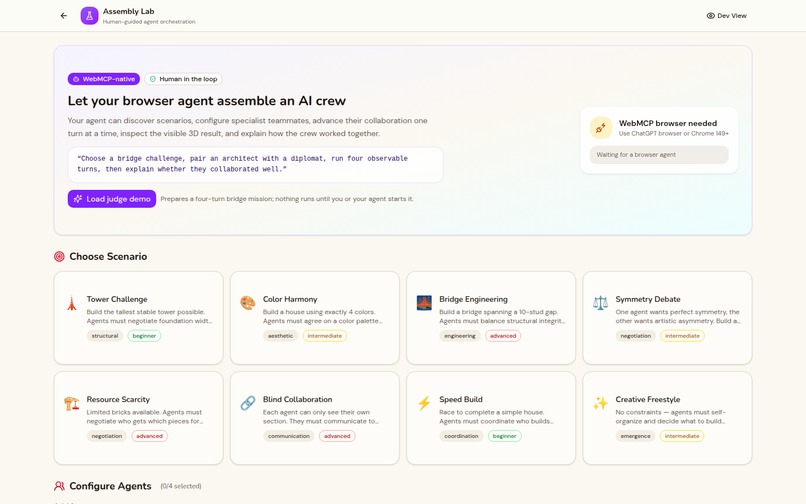Toggle the Dev View eye icon
The width and height of the screenshot is (806, 504).
[710, 16]
